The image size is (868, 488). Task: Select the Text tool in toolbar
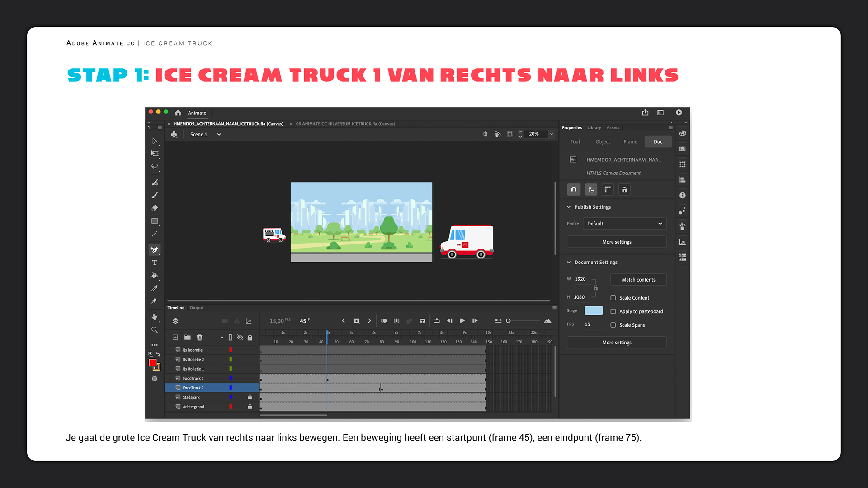pyautogui.click(x=155, y=263)
